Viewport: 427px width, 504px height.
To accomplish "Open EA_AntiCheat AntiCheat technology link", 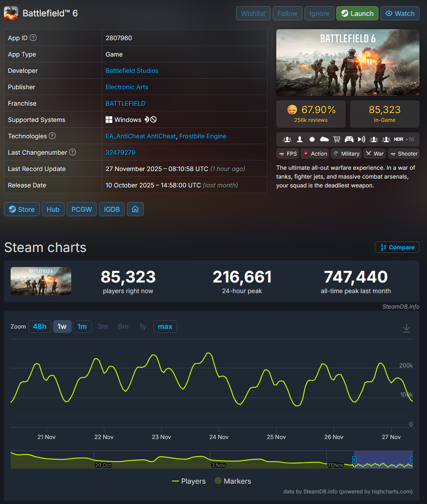I will click(x=141, y=136).
